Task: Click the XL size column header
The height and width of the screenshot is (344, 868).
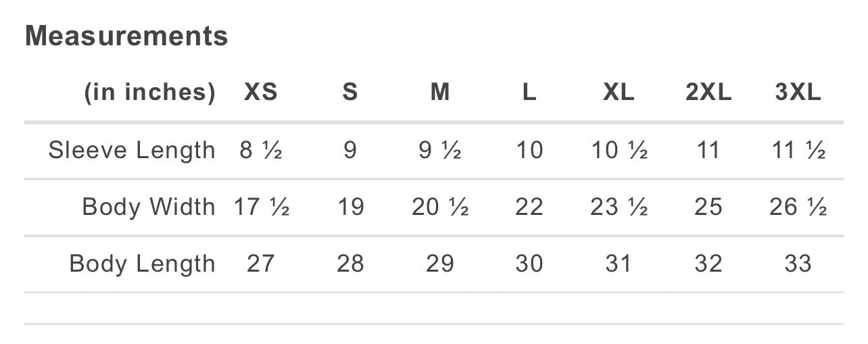Action: [x=619, y=93]
